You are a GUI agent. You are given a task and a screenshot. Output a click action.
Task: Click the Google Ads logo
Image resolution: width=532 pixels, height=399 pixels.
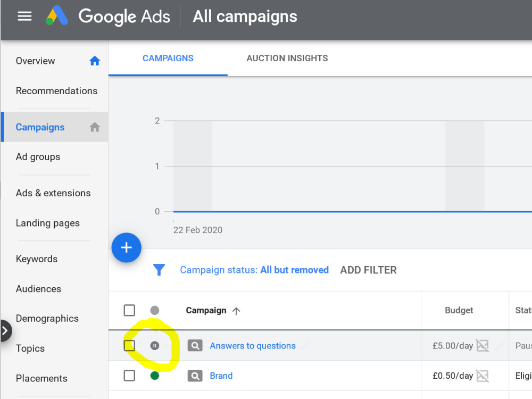coord(107,16)
